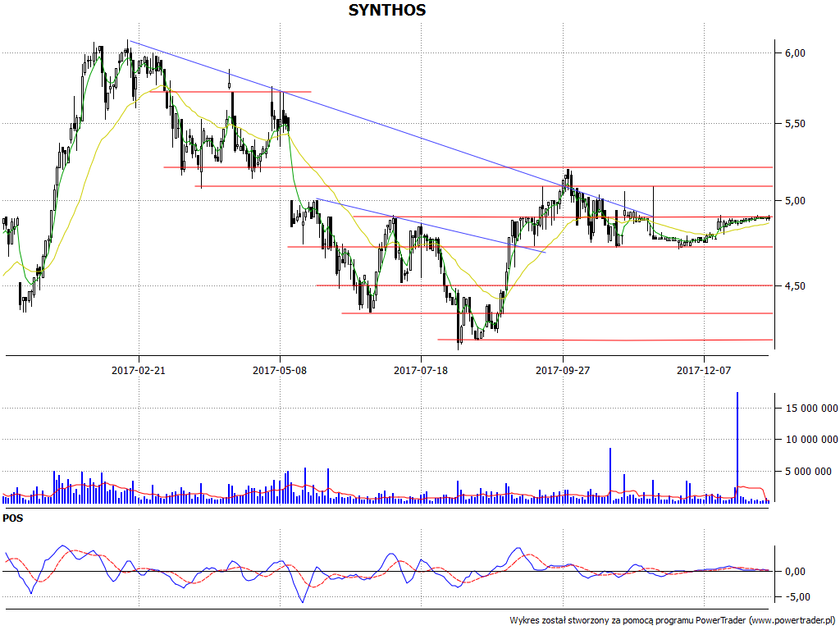Select the 10 000 000 volume axis label
This screenshot has height=630, width=840.
[x=811, y=440]
